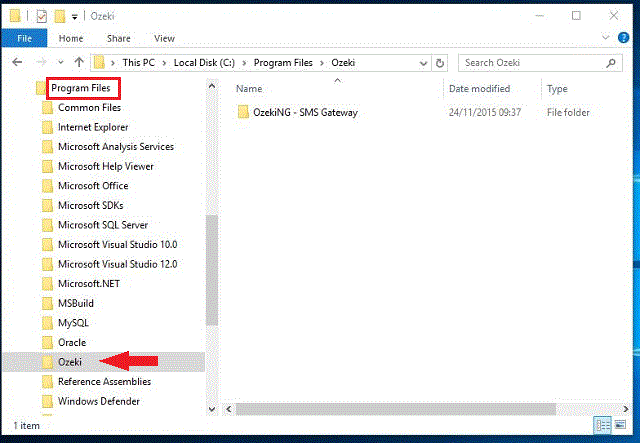Select MySQL folder in tree
Image resolution: width=640 pixels, height=443 pixels.
click(73, 323)
